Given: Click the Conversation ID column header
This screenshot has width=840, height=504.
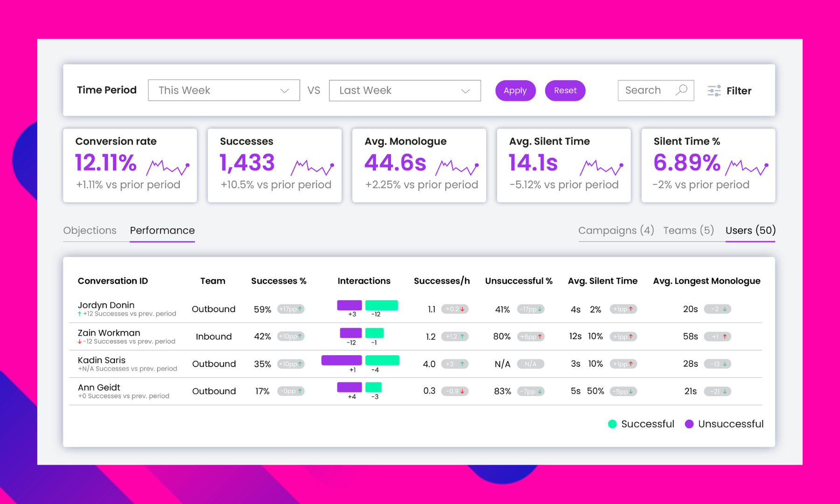Looking at the screenshot, I should pyautogui.click(x=113, y=281).
